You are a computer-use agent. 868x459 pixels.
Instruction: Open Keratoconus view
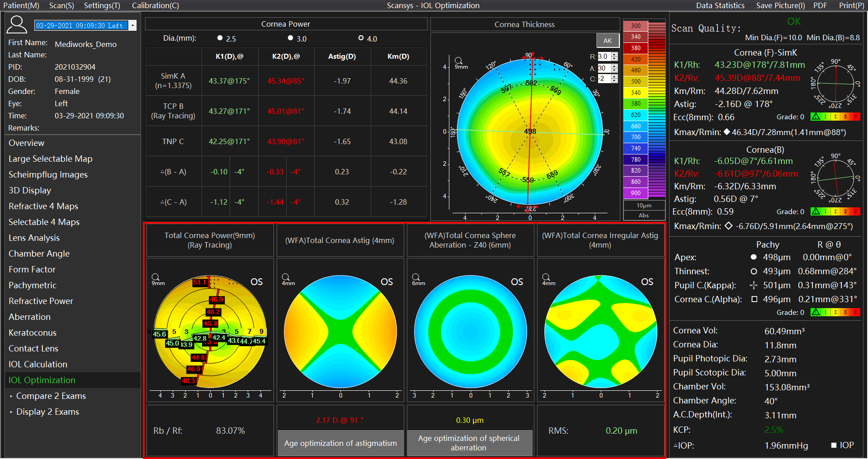pos(73,333)
